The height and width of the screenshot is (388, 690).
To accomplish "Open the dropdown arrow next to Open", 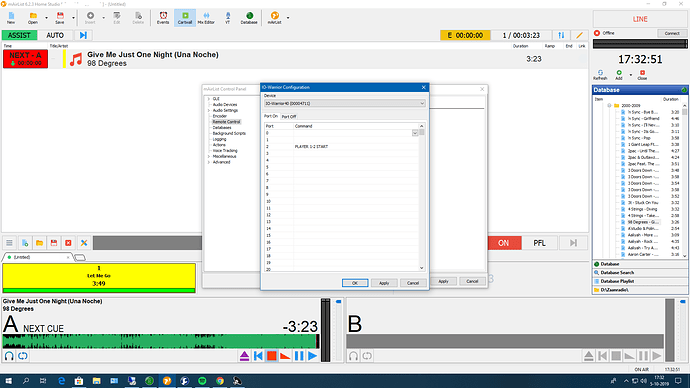I will (46, 18).
